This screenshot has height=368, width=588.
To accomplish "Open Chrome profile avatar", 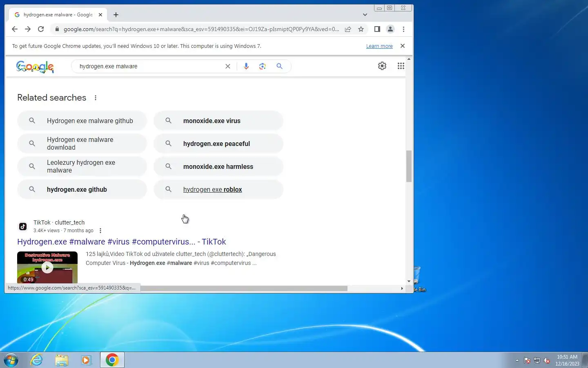I will (x=390, y=29).
